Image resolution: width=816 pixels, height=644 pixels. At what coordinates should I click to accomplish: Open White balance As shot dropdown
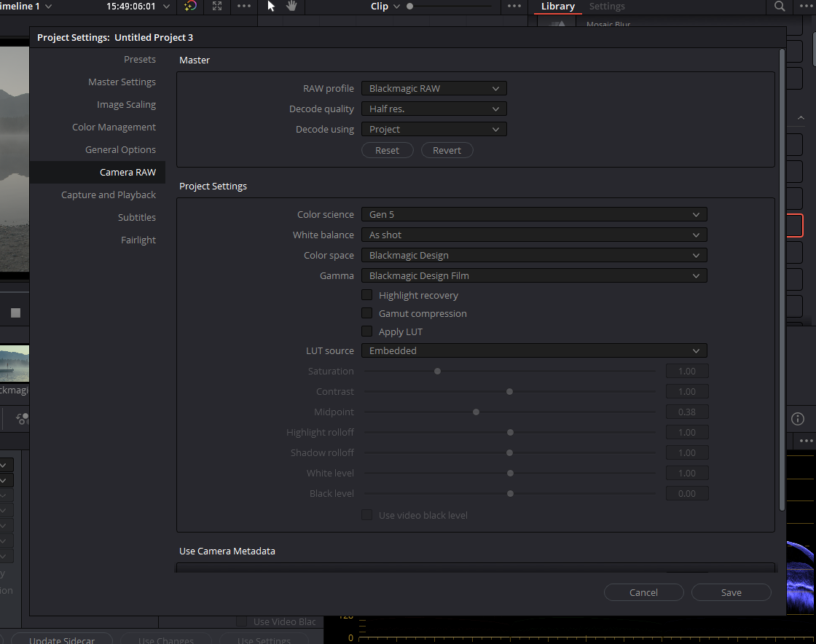[535, 235]
